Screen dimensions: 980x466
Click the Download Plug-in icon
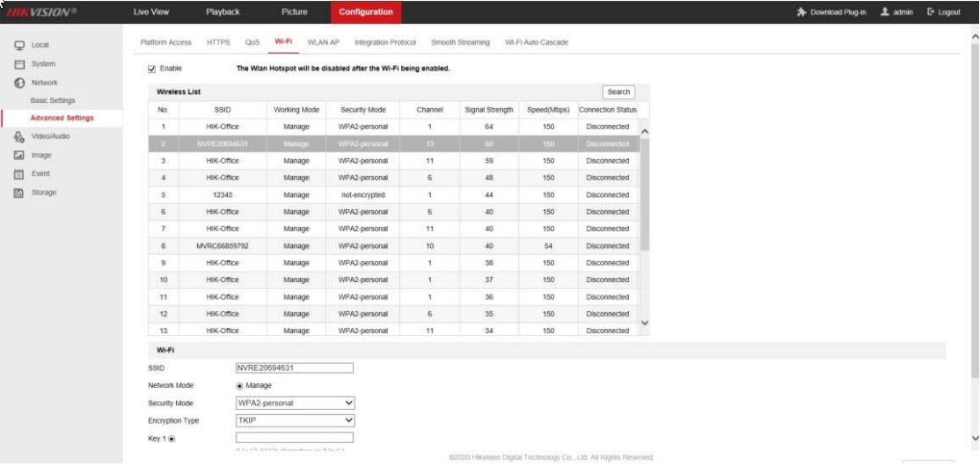801,12
